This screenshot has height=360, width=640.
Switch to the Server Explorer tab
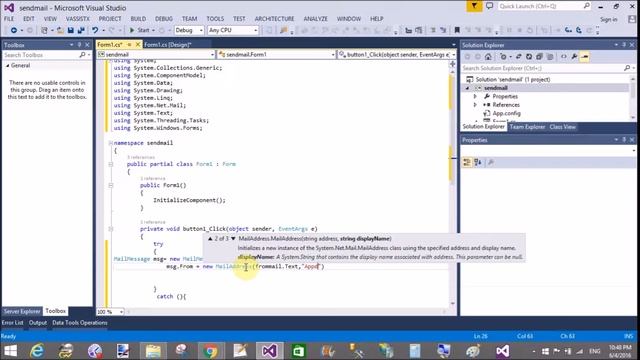[22, 311]
